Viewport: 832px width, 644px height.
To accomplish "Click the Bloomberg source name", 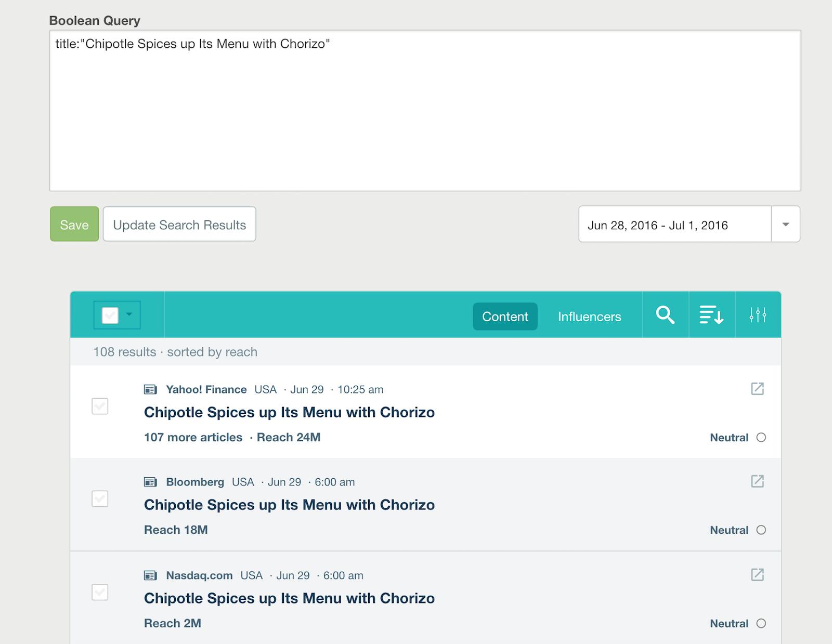I will (195, 482).
